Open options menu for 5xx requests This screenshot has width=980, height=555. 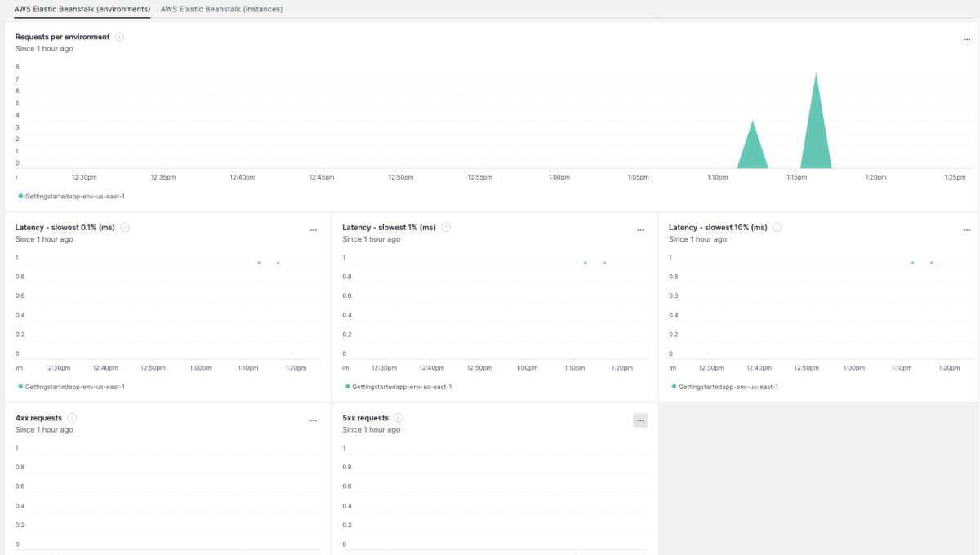(x=640, y=420)
